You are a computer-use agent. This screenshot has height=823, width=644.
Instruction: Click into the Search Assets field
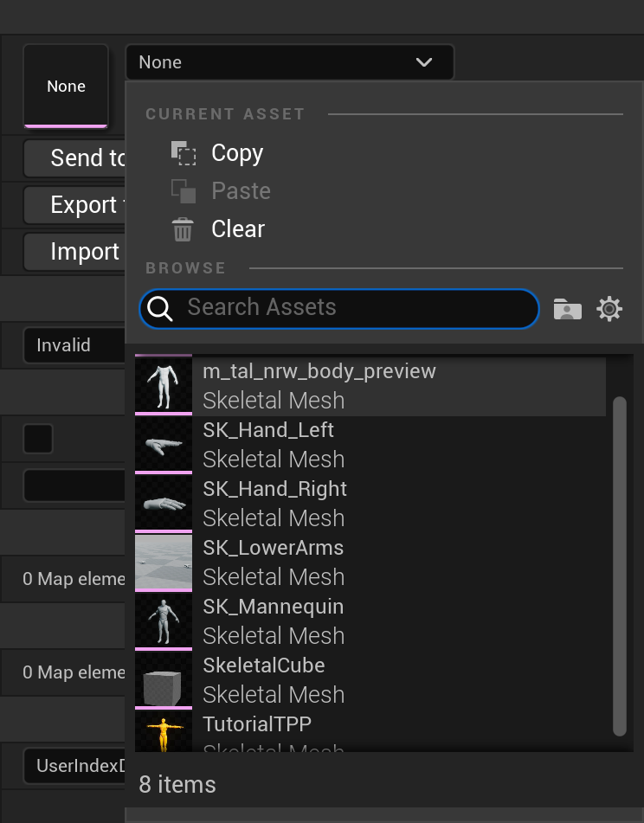pyautogui.click(x=355, y=308)
